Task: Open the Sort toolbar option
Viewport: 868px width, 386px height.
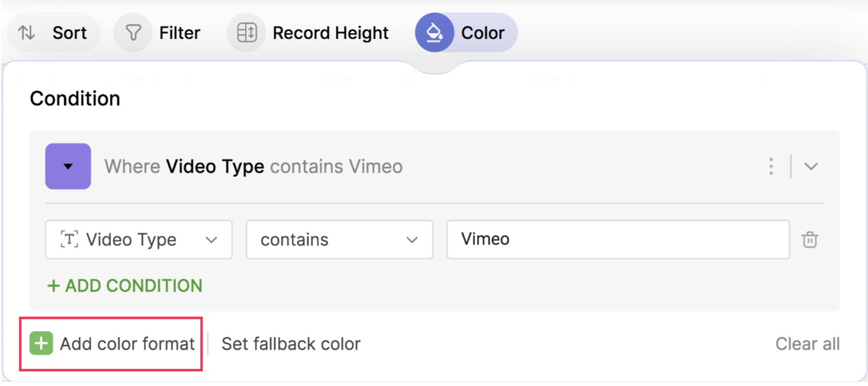Action: point(70,33)
